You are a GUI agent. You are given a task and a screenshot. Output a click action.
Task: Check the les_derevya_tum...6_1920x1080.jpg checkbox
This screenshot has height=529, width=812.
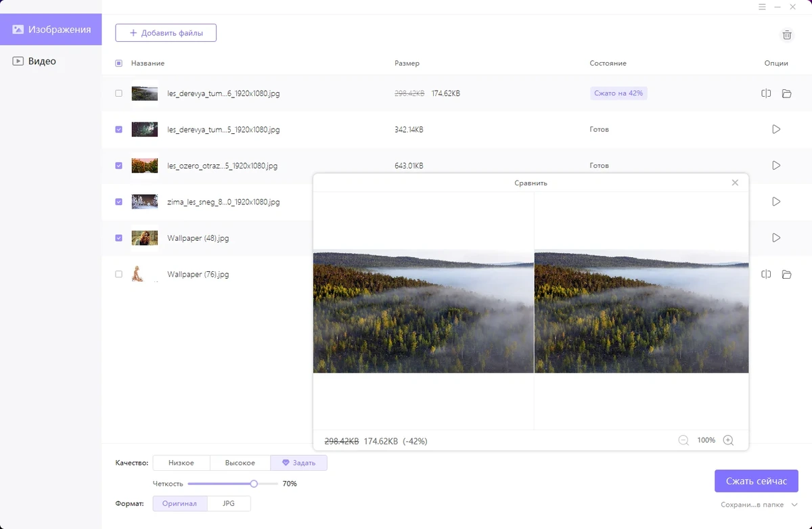click(x=118, y=93)
